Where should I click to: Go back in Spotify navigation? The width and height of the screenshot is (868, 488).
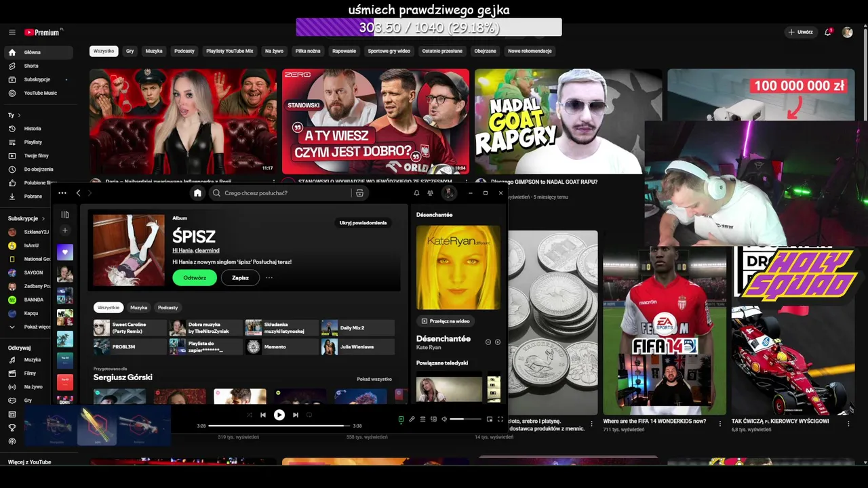78,193
